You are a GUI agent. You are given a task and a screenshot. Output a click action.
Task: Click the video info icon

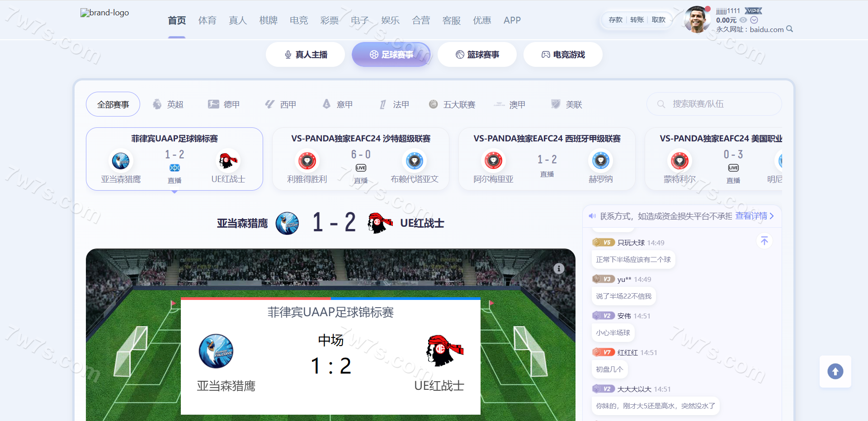pos(559,269)
